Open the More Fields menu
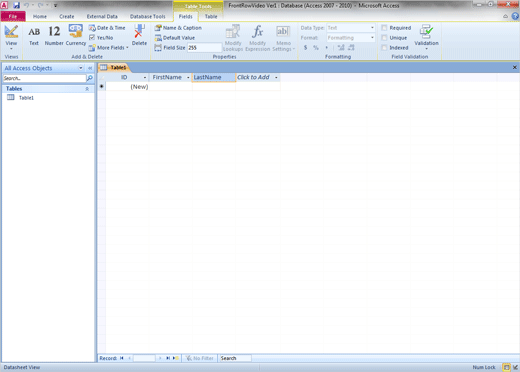The width and height of the screenshot is (520, 372). coord(108,48)
